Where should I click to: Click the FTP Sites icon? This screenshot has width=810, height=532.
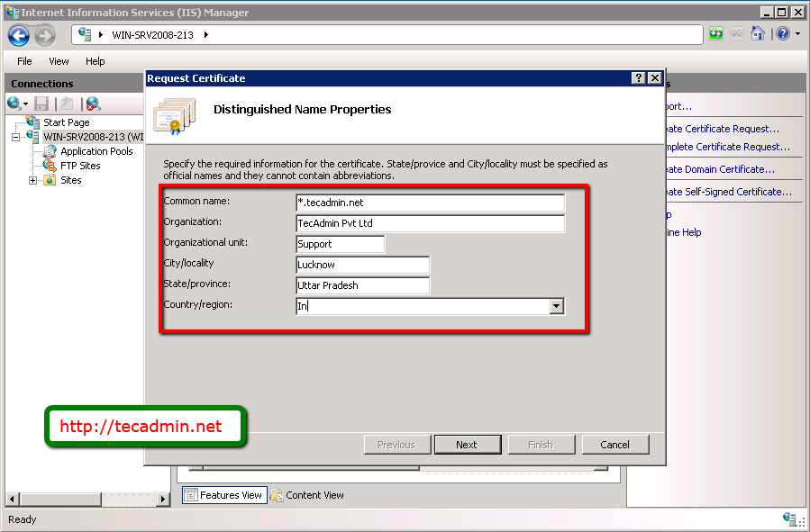coord(50,166)
